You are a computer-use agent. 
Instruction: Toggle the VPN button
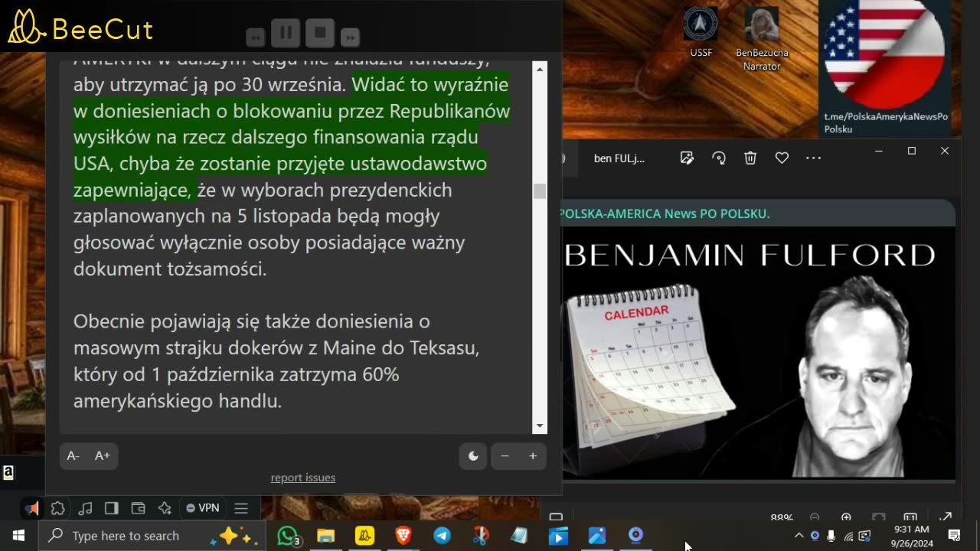pos(203,508)
